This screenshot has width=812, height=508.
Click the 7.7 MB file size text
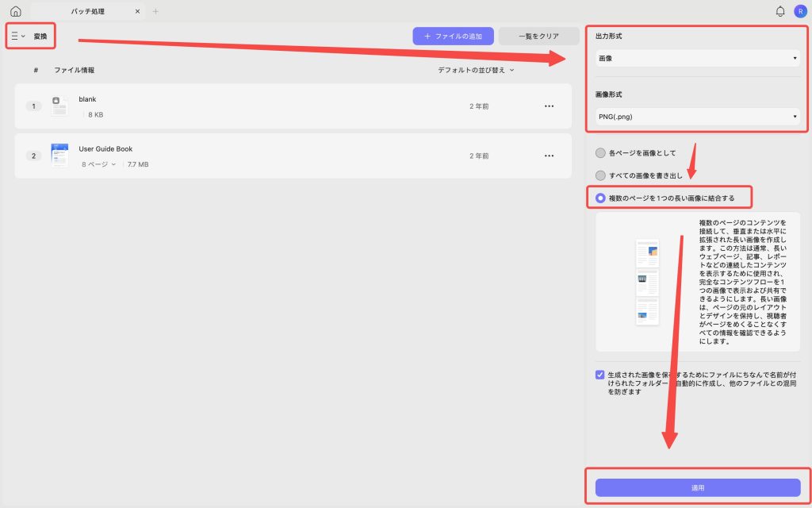coord(138,164)
